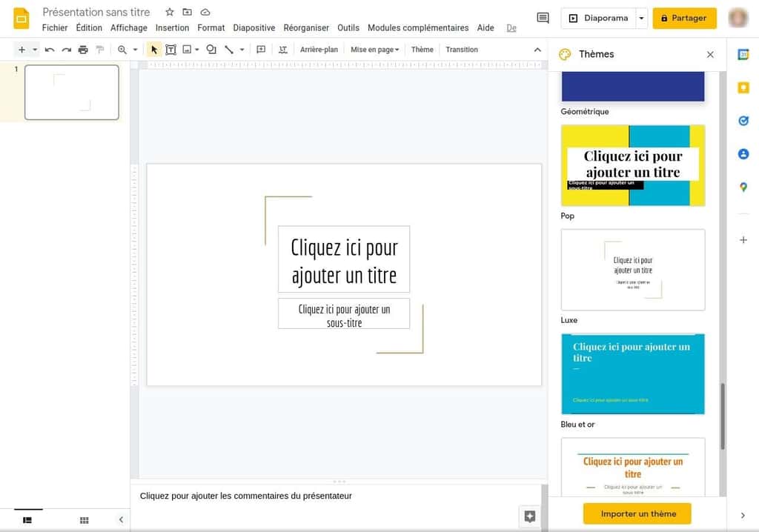Viewport: 759px width, 532px height.
Task: Open Google Keep in the side panel
Action: 743,87
